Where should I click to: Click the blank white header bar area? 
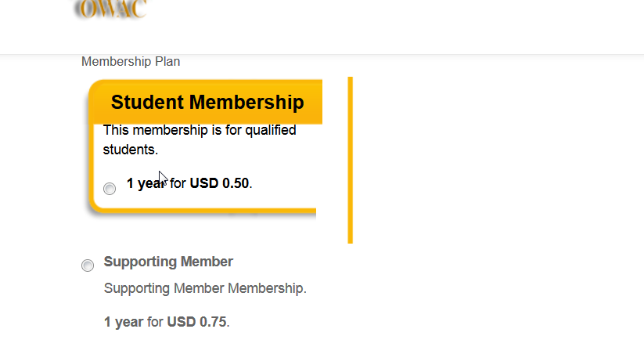coord(391,27)
